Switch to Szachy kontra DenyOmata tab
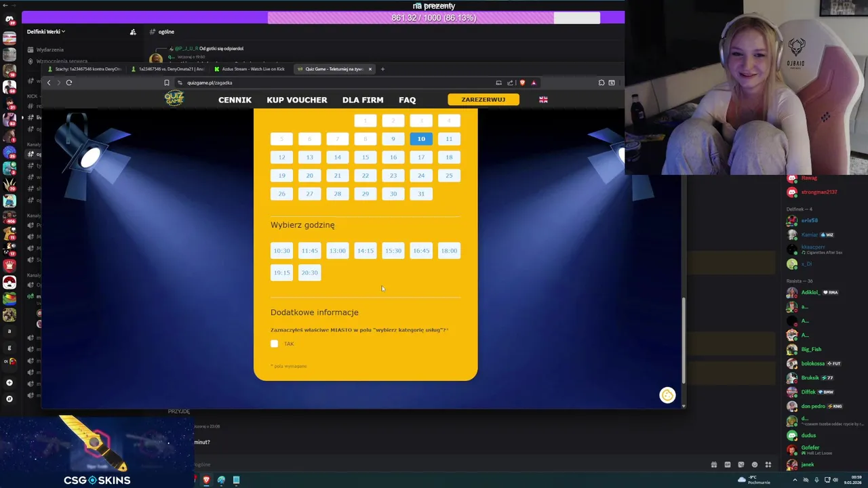The image size is (868, 488). (x=85, y=68)
